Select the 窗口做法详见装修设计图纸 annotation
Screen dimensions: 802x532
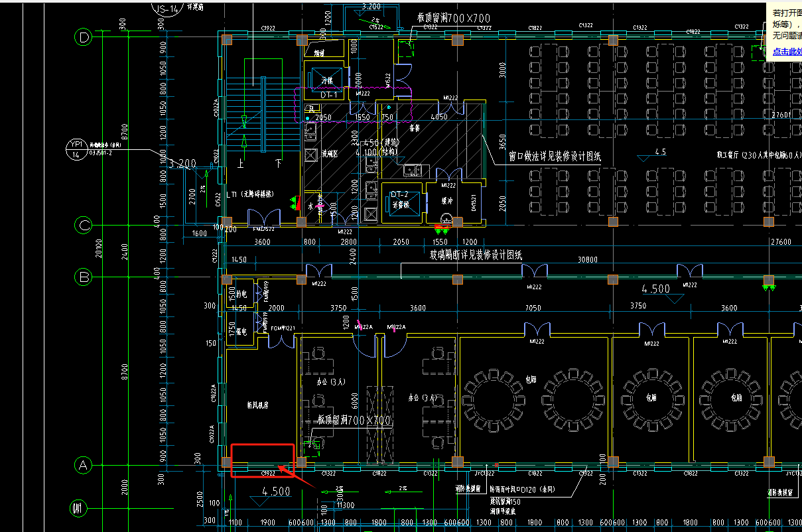(x=555, y=157)
